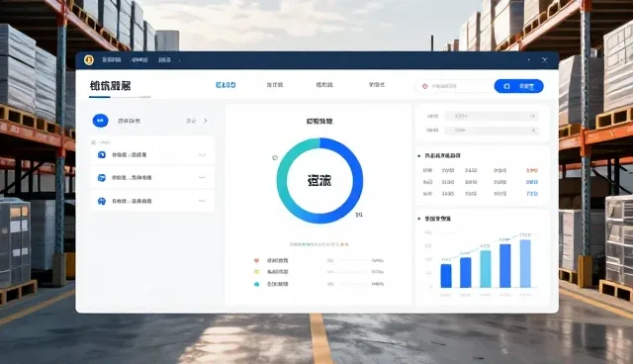This screenshot has width=633, height=364.
Task: Open the upper grey dropdown field in the right panel
Action: (x=492, y=116)
